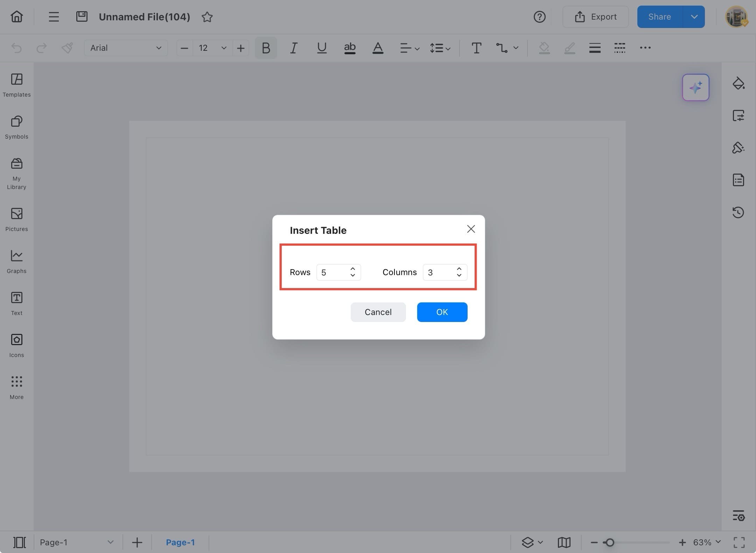
Task: Open the fill color tool on the right sidebar
Action: tap(738, 84)
